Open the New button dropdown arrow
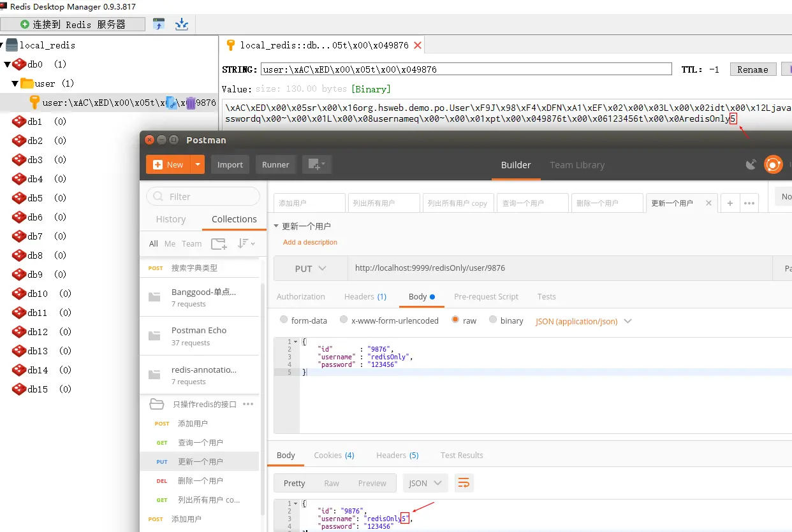The height and width of the screenshot is (532, 792). pyautogui.click(x=198, y=164)
